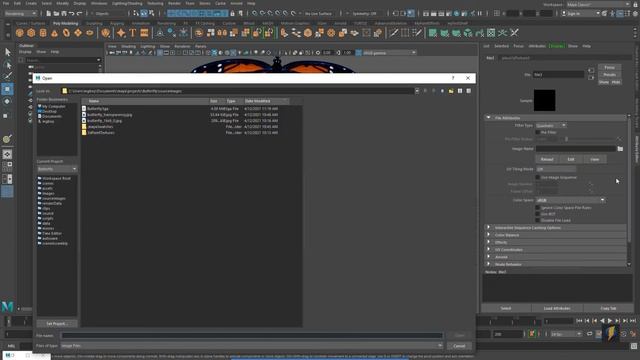Image resolution: width=640 pixels, height=360 pixels.
Task: Create a polygon cube from the shelf
Action: [x=31, y=33]
